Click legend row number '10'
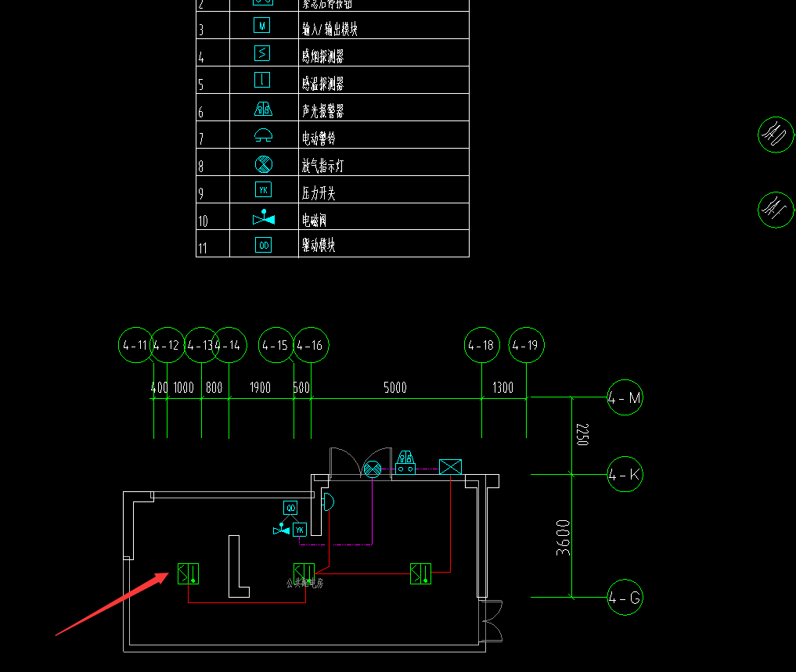 [x=203, y=221]
